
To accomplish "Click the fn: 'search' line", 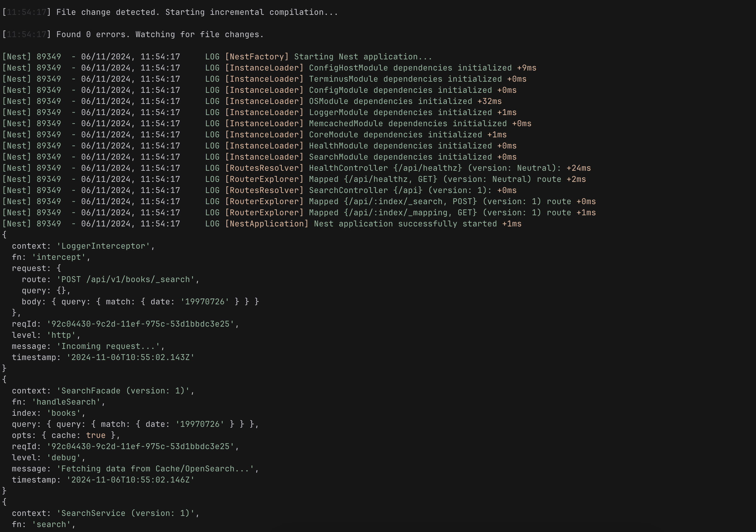I will pyautogui.click(x=44, y=525).
